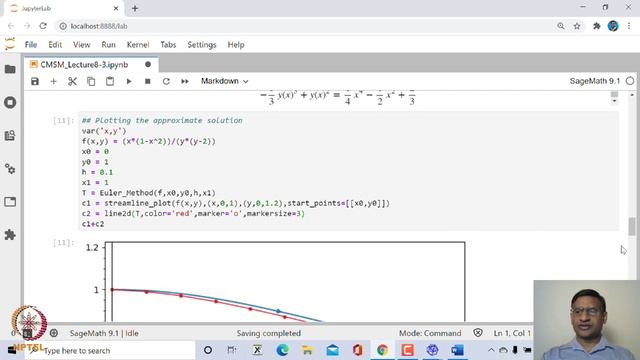This screenshot has width=640, height=360.
Task: Close the JupyterLab browser tab
Action: [x=116, y=8]
